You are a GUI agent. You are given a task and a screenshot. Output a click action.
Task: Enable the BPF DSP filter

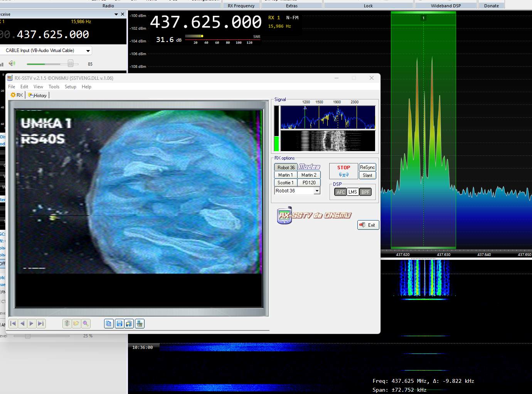(x=365, y=192)
